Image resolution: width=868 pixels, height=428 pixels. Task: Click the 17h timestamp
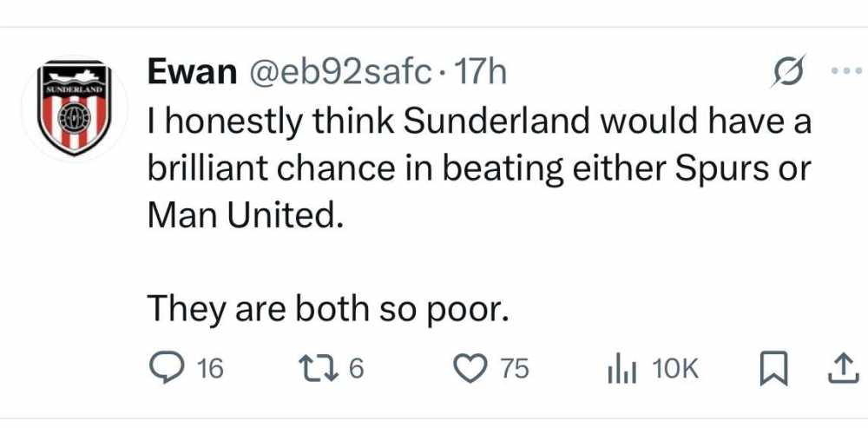tap(479, 73)
